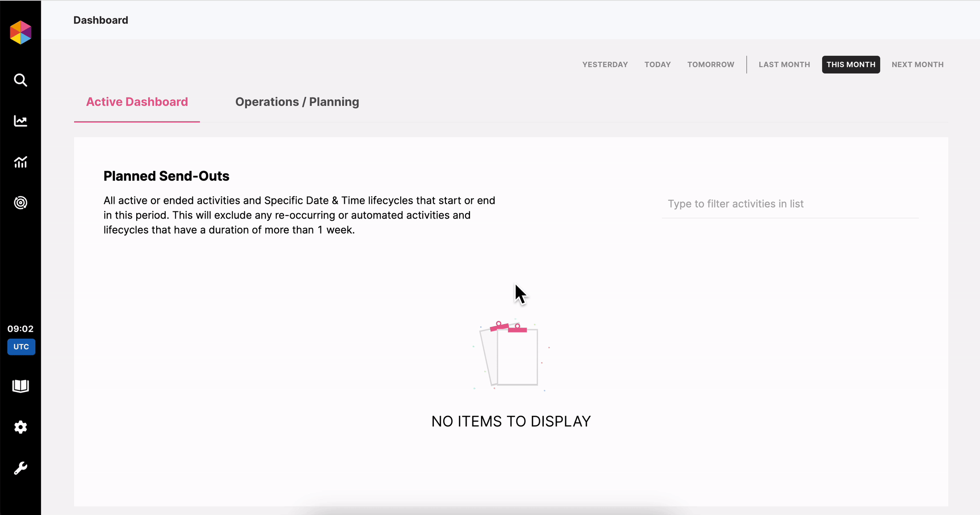Screen dimensions: 980x515
Task: Open tools via the wrench icon
Action: pos(20,468)
